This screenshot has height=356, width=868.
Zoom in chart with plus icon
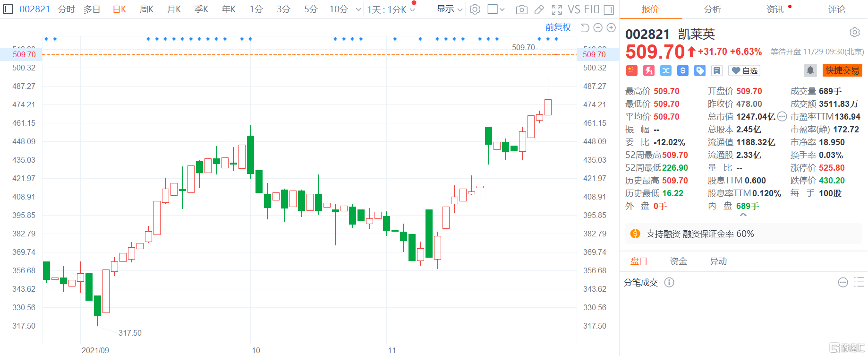[x=611, y=28]
